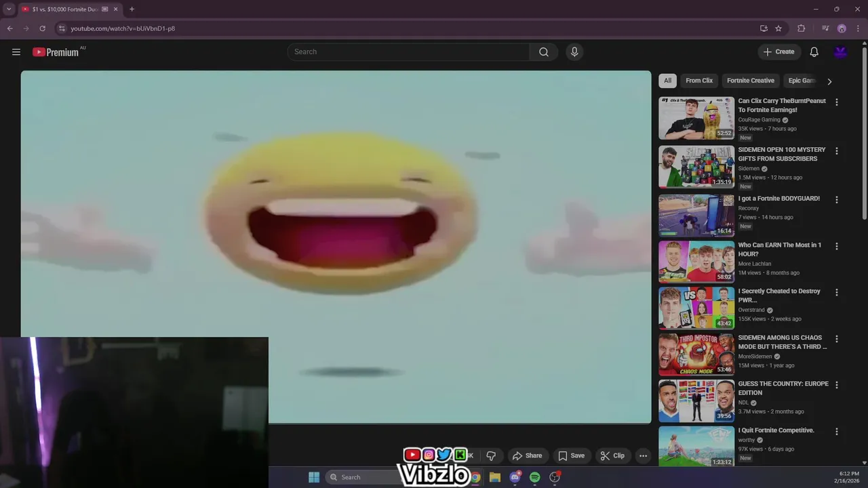The width and height of the screenshot is (868, 488).
Task: View site information in address bar
Action: 62,28
